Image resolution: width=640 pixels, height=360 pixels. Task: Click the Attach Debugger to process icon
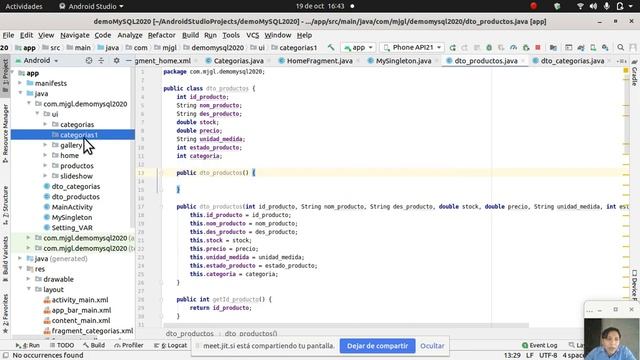coord(526,48)
